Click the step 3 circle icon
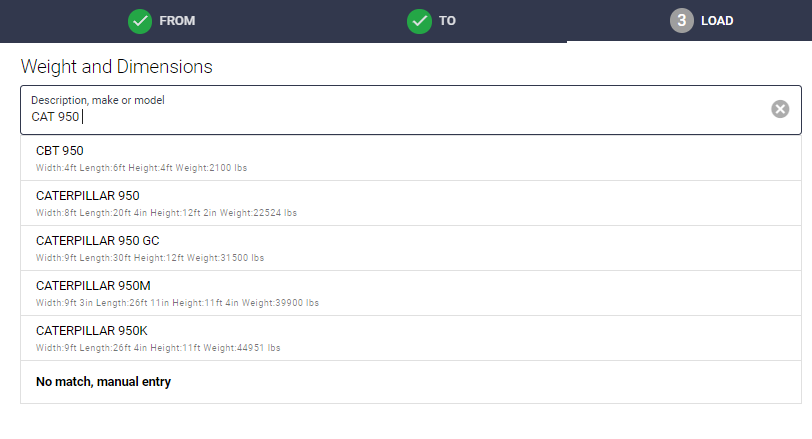 682,21
